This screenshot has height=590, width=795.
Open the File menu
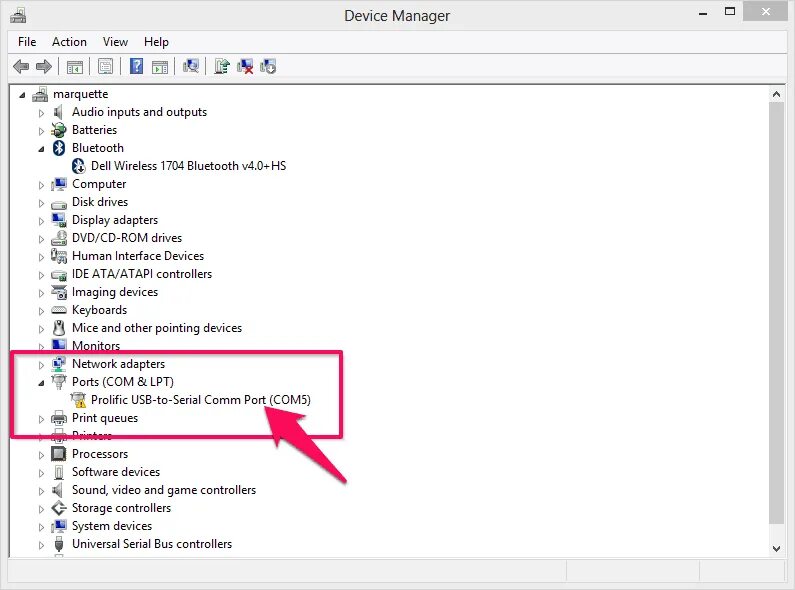[27, 42]
